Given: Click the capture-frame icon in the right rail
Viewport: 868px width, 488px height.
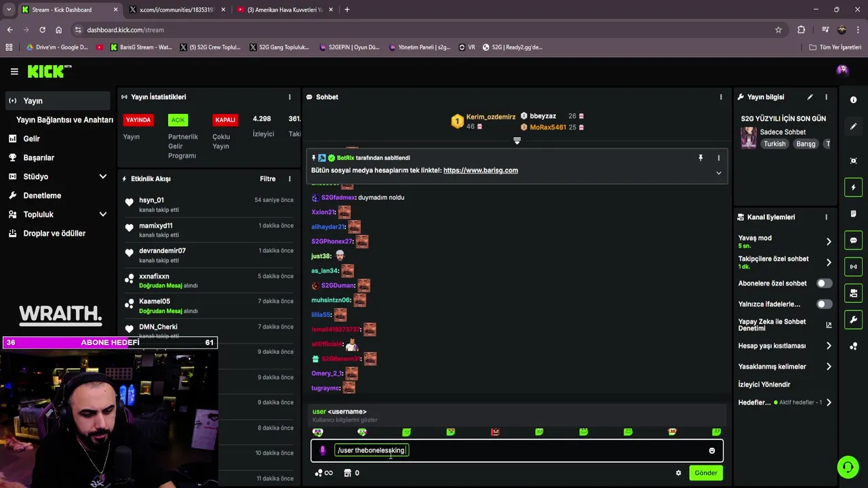Looking at the screenshot, I should 853,161.
